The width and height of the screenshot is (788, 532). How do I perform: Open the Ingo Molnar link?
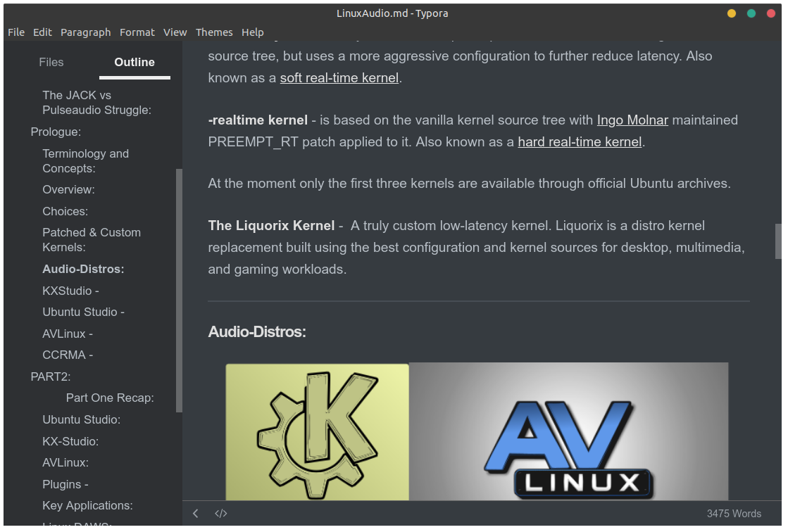pos(633,120)
